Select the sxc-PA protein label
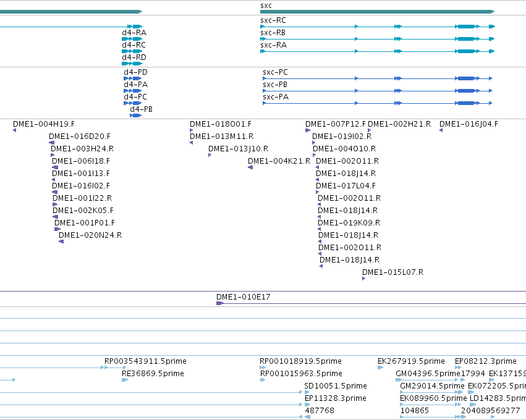Viewport: 526px width, 420px height. point(276,97)
